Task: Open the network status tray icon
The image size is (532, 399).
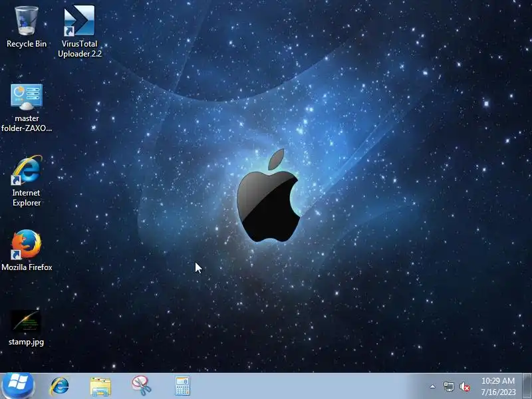Action: pyautogui.click(x=448, y=386)
